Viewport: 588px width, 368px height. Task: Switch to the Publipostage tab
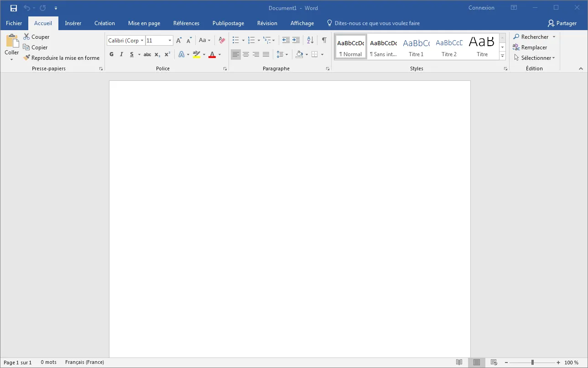click(x=228, y=23)
